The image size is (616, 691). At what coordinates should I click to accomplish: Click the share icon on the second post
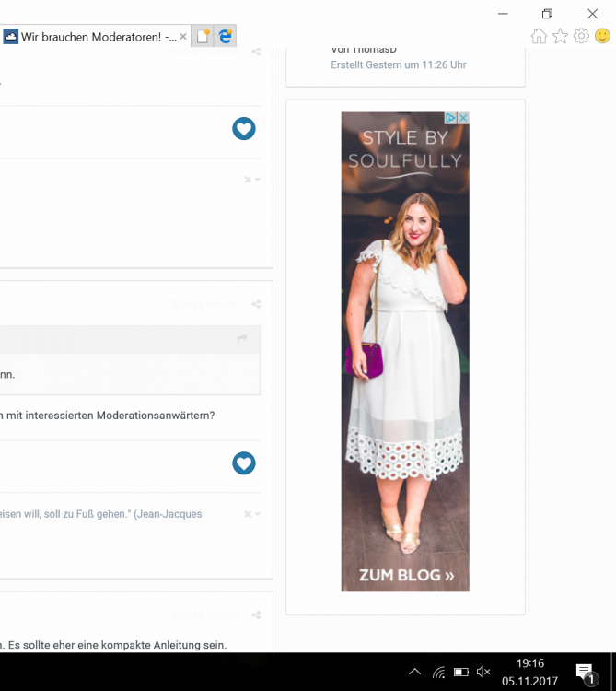(256, 305)
